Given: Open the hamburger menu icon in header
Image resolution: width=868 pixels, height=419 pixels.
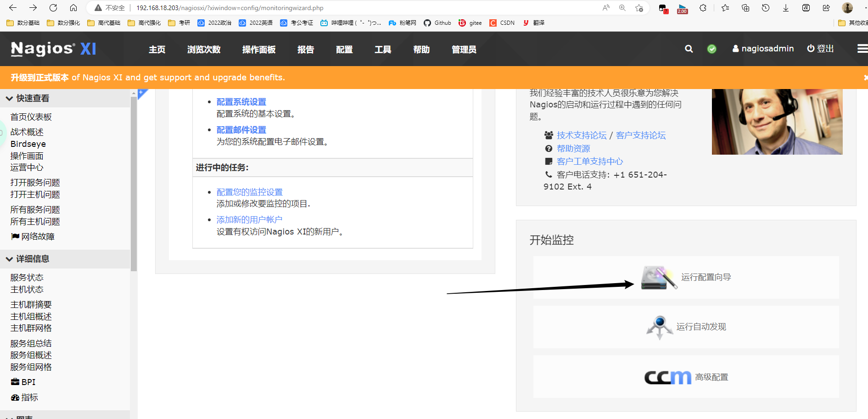Looking at the screenshot, I should pyautogui.click(x=862, y=49).
